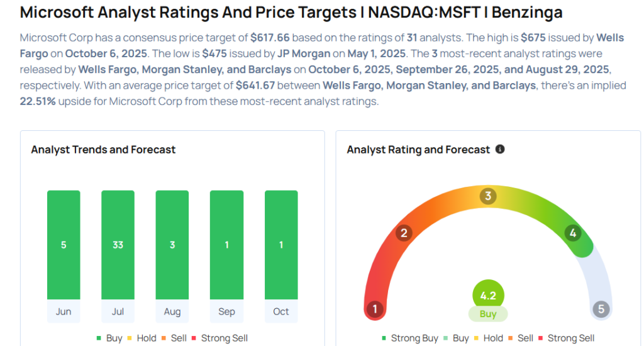Click gauge marker number 4
The width and height of the screenshot is (644, 346).
click(x=572, y=233)
